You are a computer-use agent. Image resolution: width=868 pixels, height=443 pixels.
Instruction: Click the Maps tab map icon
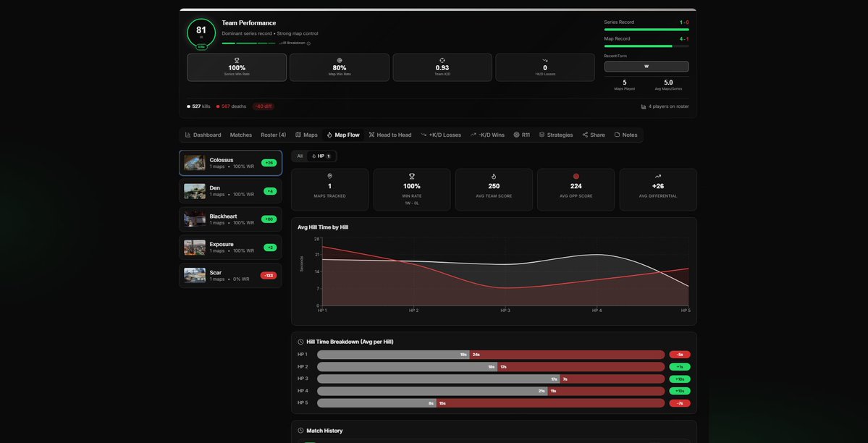[298, 135]
